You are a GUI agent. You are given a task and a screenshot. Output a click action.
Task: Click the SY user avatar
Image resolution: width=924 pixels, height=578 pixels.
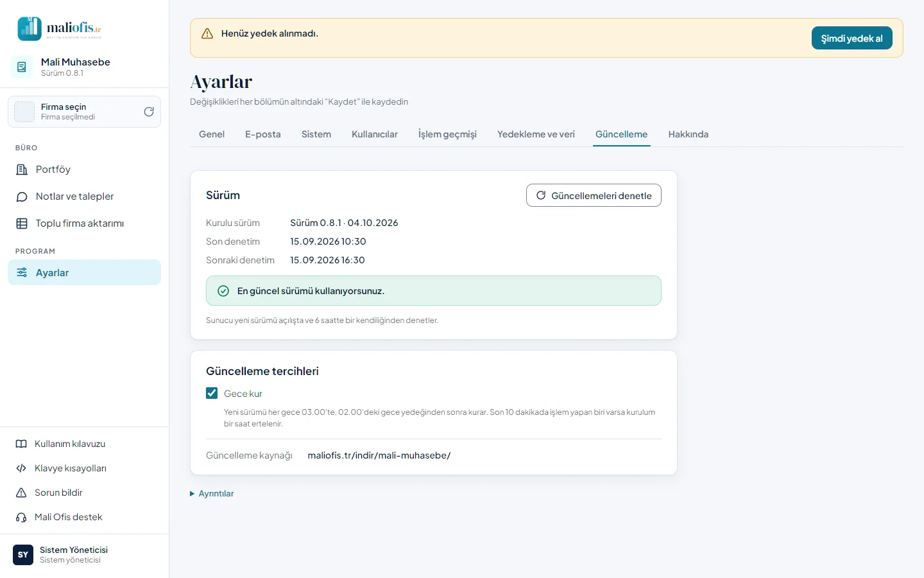(x=23, y=555)
